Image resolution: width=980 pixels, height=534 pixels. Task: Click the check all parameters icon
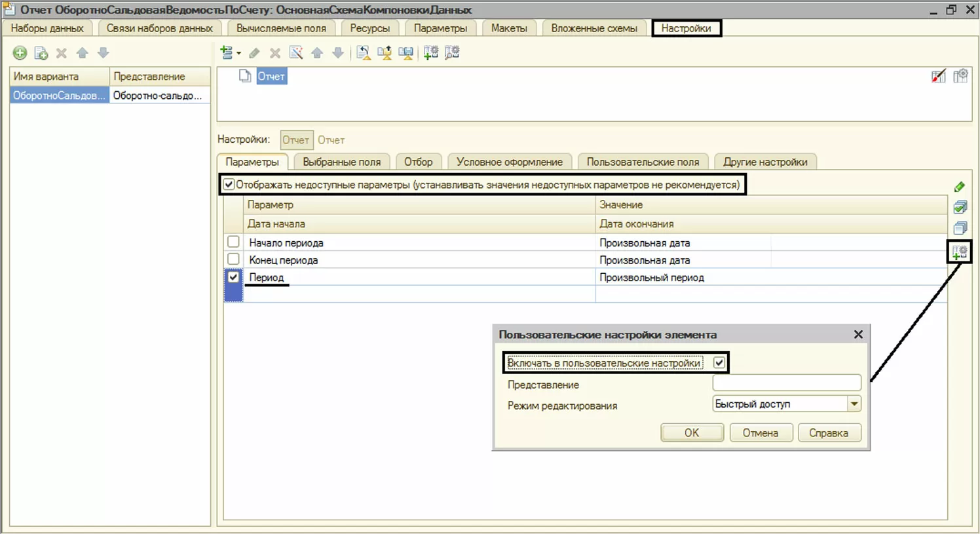pos(960,208)
